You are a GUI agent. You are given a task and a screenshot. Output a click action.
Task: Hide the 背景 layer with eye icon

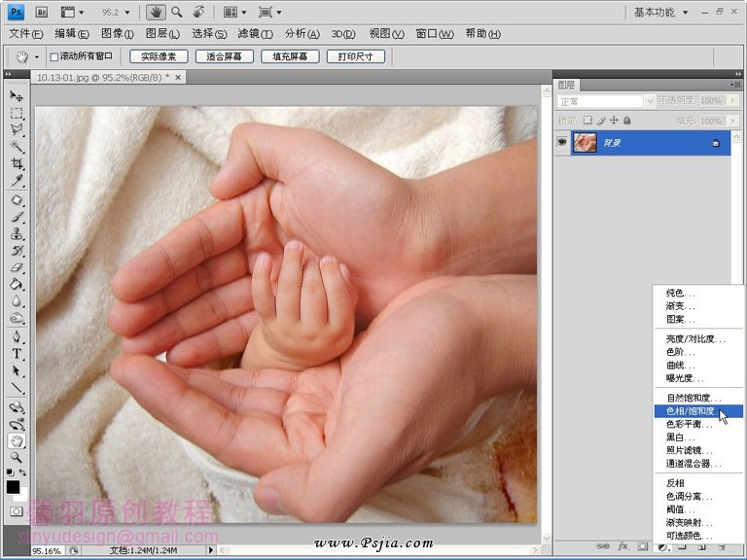click(561, 143)
